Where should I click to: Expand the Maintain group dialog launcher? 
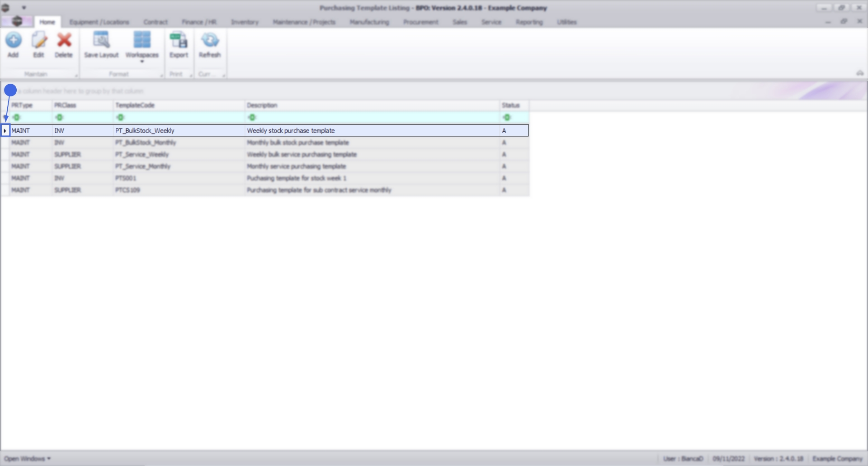coord(76,75)
